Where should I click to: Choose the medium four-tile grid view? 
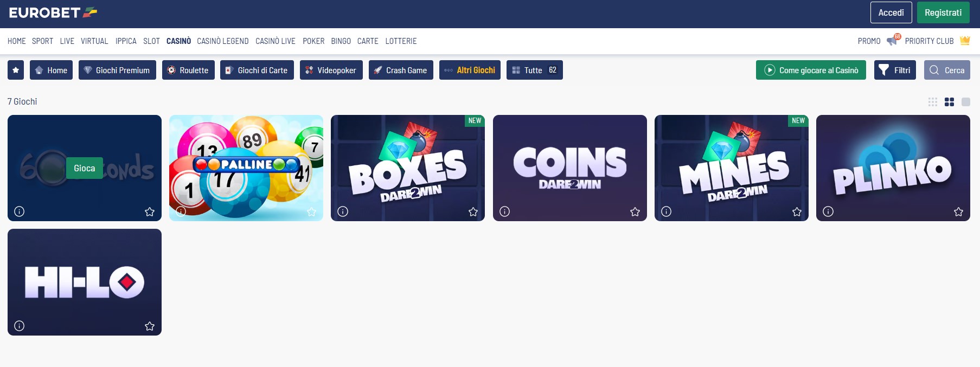click(x=949, y=102)
